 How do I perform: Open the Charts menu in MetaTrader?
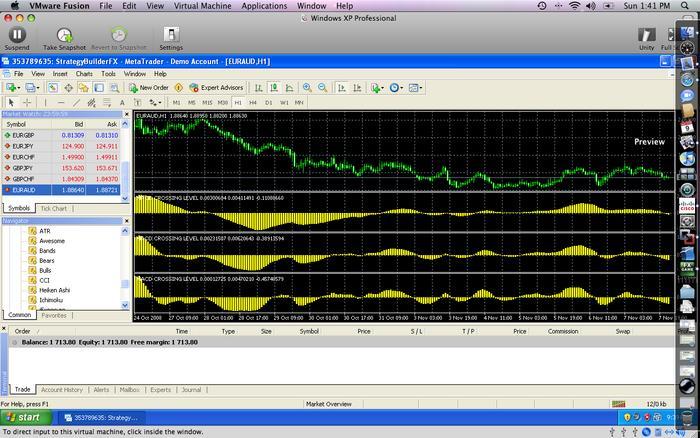(84, 74)
